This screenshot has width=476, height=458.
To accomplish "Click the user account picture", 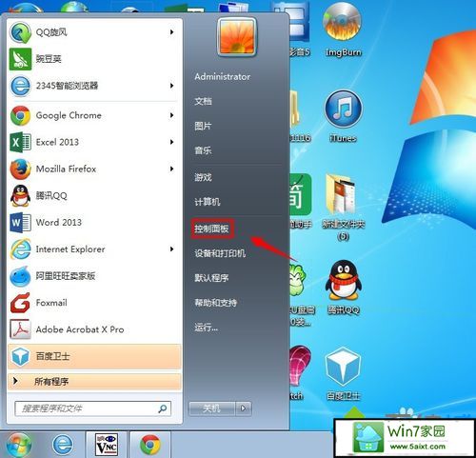I will [237, 37].
